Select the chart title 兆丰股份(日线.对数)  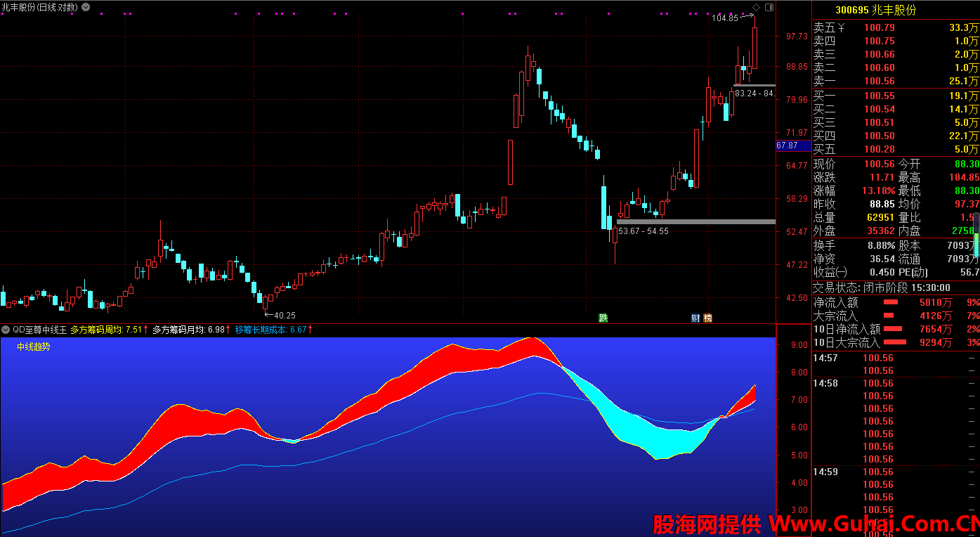41,7
